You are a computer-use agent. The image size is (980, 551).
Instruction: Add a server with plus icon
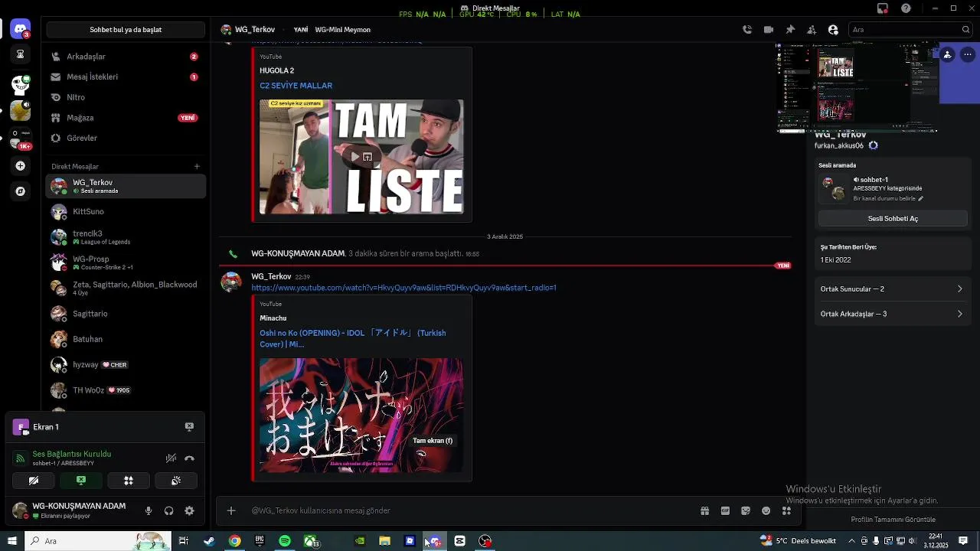coord(21,166)
